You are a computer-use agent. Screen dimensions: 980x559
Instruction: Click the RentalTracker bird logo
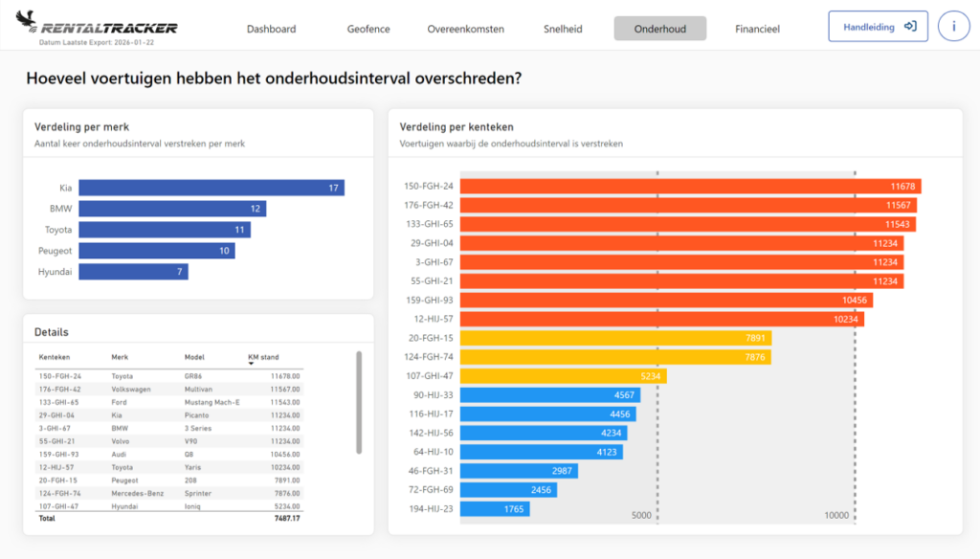point(26,21)
